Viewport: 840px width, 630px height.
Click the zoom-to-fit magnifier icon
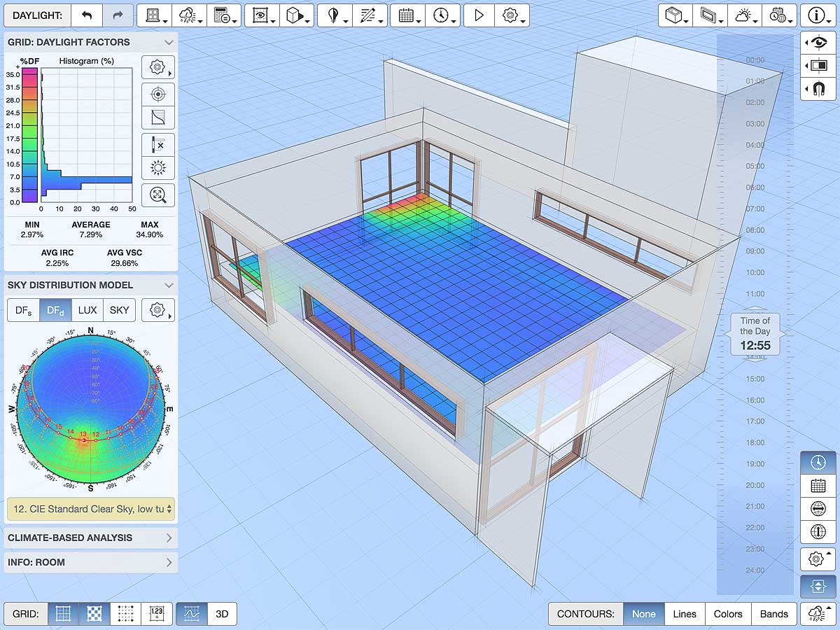click(x=158, y=195)
